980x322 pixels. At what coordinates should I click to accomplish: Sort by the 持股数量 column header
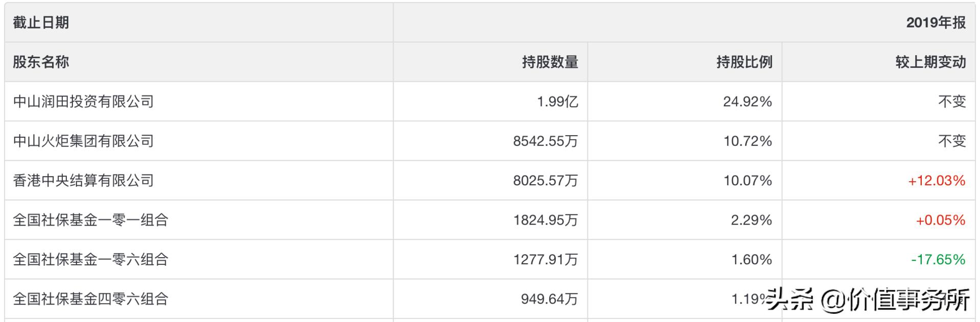click(550, 62)
